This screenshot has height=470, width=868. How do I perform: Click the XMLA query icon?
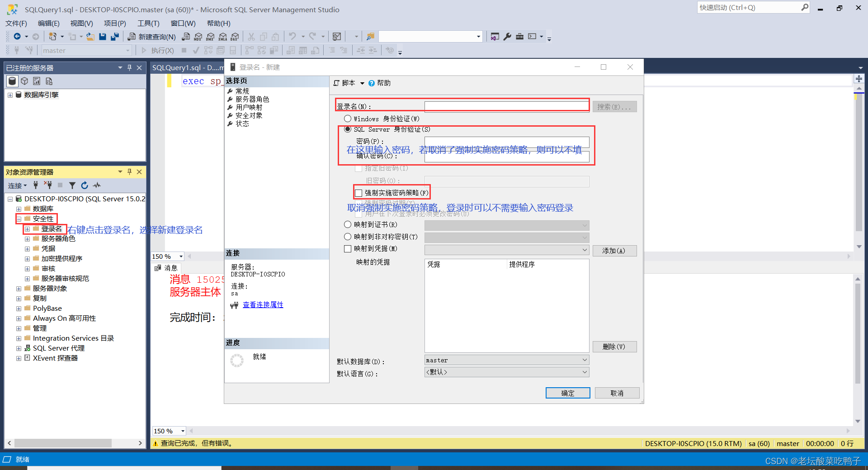[x=222, y=37]
